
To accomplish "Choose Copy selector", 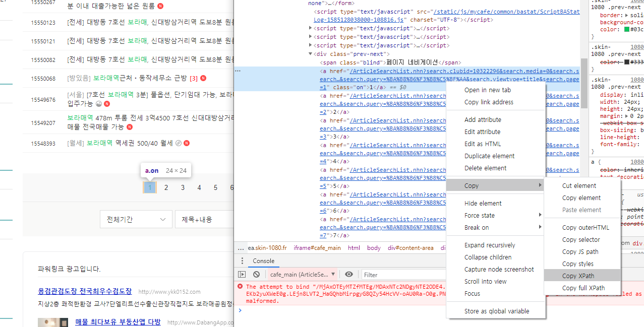I will pos(582,239).
